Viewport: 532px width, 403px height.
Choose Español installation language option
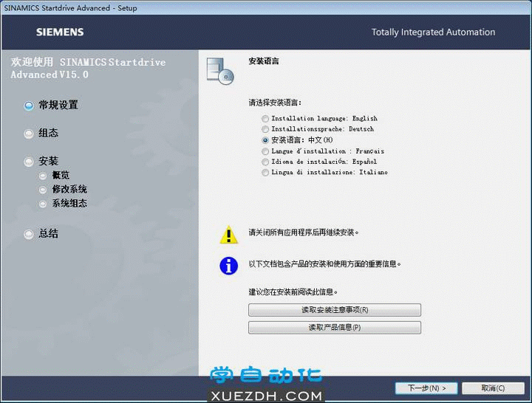point(265,162)
